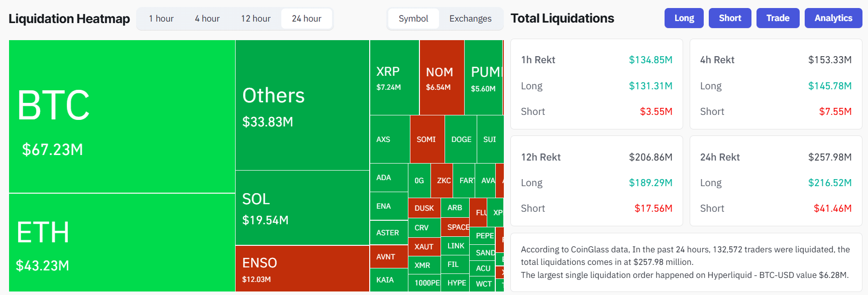868x295 pixels.
Task: Select the Others $33.83M heatmap block
Action: [x=302, y=105]
